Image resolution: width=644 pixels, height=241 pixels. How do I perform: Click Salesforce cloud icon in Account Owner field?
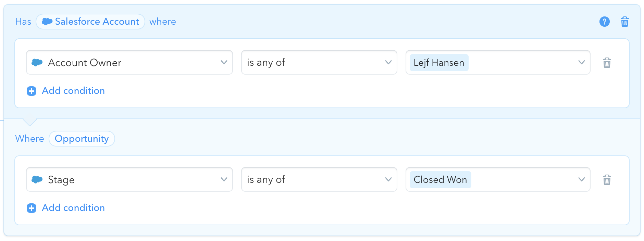[x=37, y=62]
